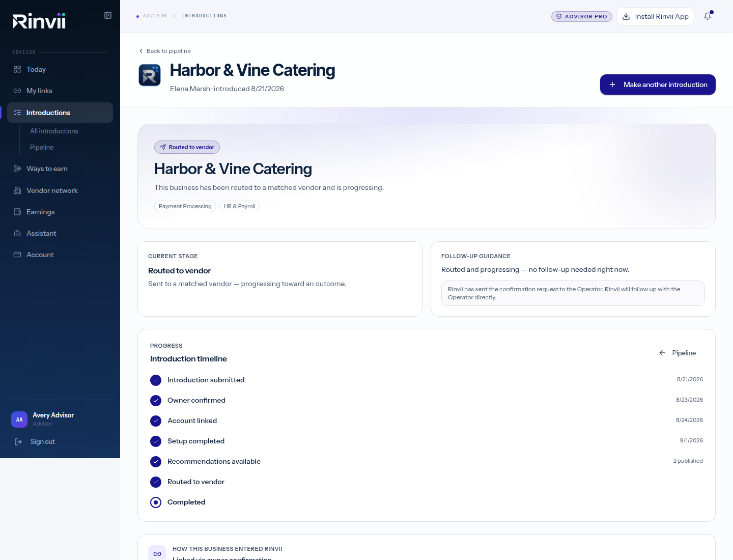Click the Account card icon
This screenshot has height=560, width=733.
tap(17, 255)
